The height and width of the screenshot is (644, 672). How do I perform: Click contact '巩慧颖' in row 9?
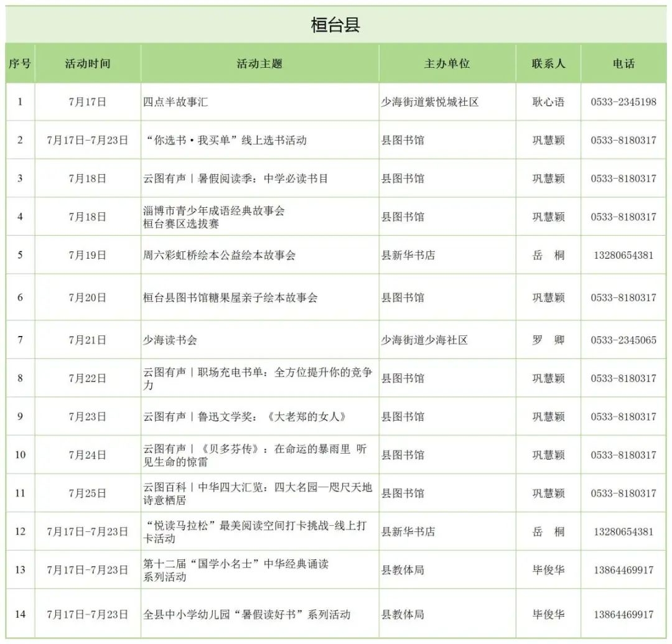[548, 416]
